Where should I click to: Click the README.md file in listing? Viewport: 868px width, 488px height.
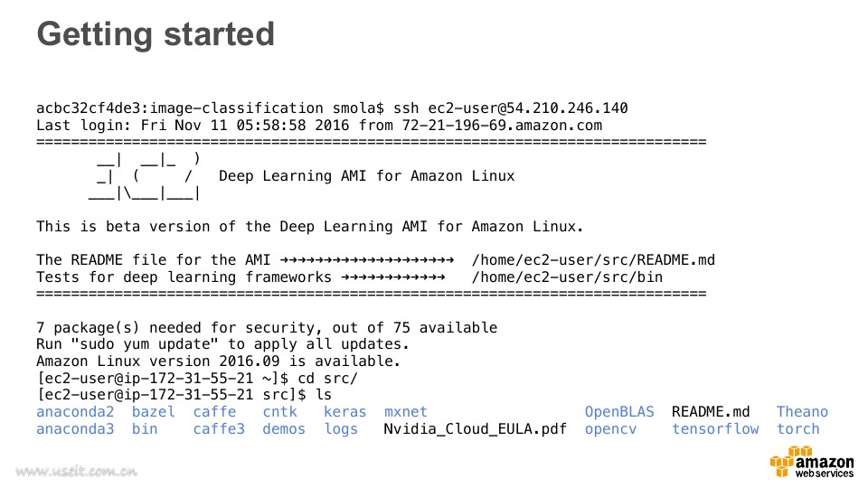(711, 412)
